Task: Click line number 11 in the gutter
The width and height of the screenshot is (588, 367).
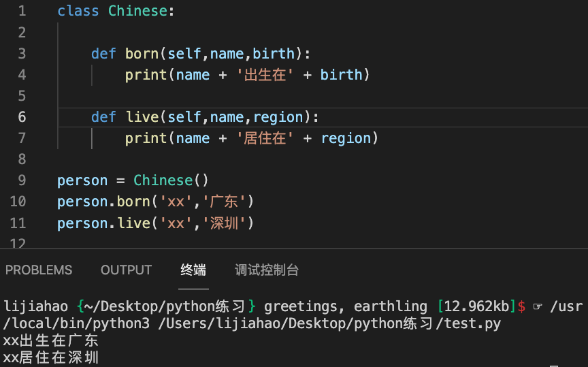Action: 18,223
